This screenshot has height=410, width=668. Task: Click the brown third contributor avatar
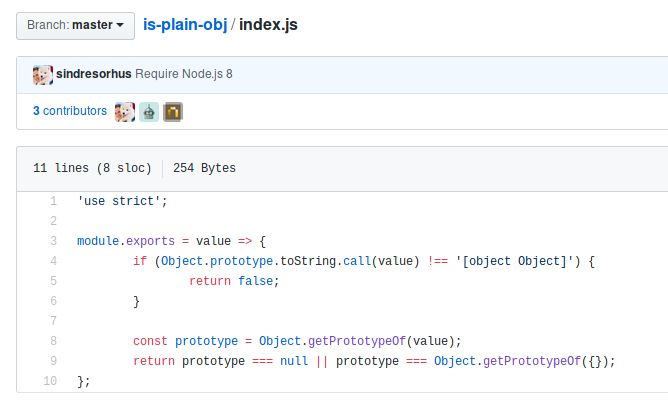click(x=173, y=112)
